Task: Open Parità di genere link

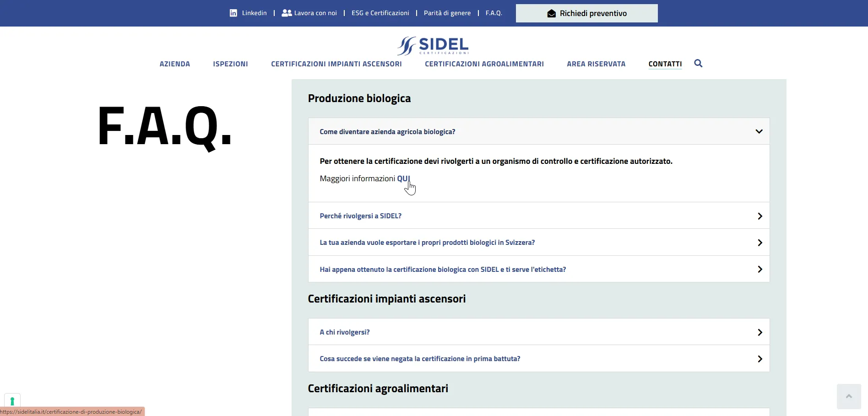Action: [x=447, y=13]
